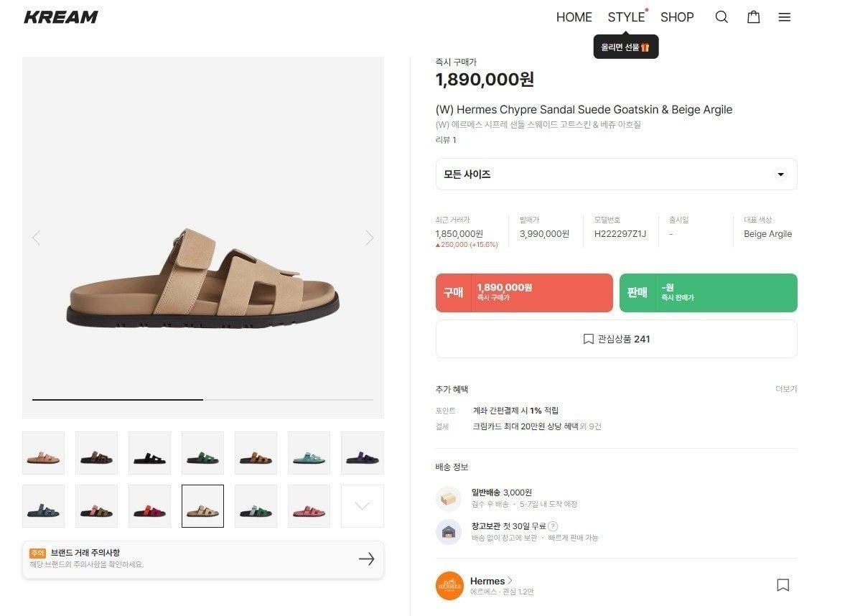Go to the HOME menu
This screenshot has height=616, width=850.
[574, 17]
